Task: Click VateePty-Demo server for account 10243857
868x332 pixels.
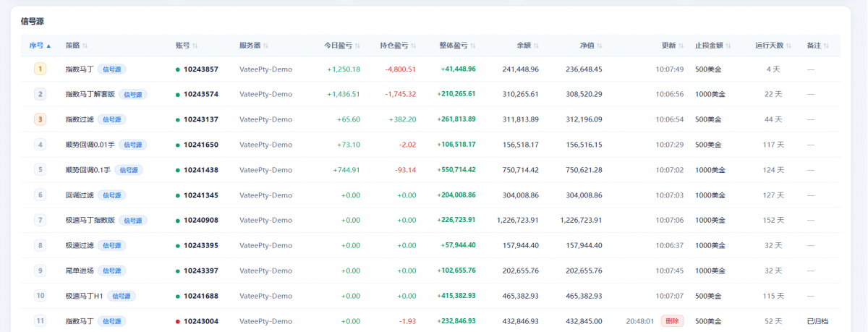Action: click(265, 69)
